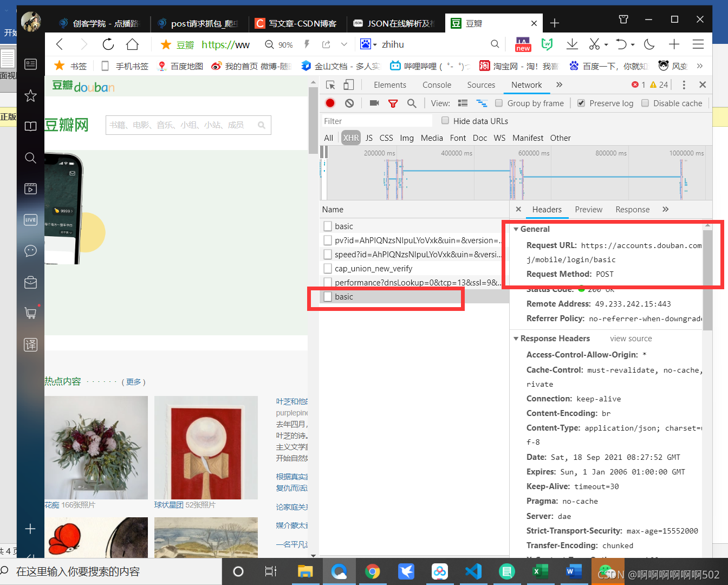Screen dimensions: 728x585
Task: Filter requests by JS type
Action: (x=369, y=138)
